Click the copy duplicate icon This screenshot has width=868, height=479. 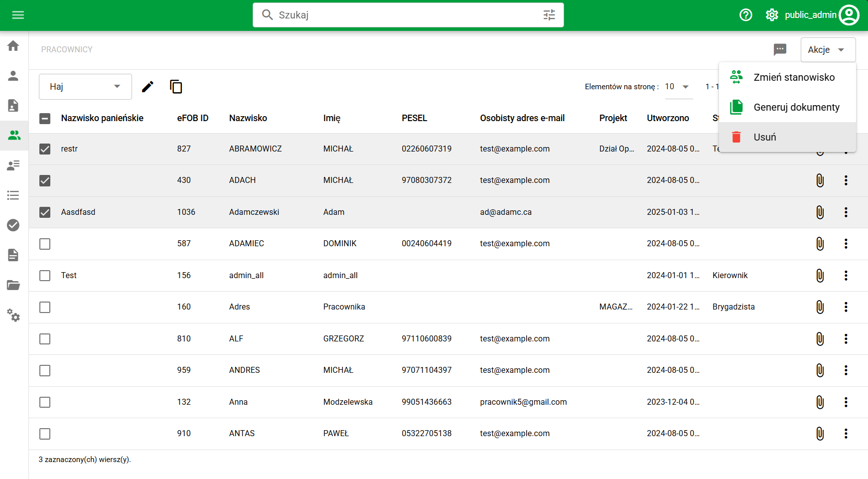coord(176,87)
